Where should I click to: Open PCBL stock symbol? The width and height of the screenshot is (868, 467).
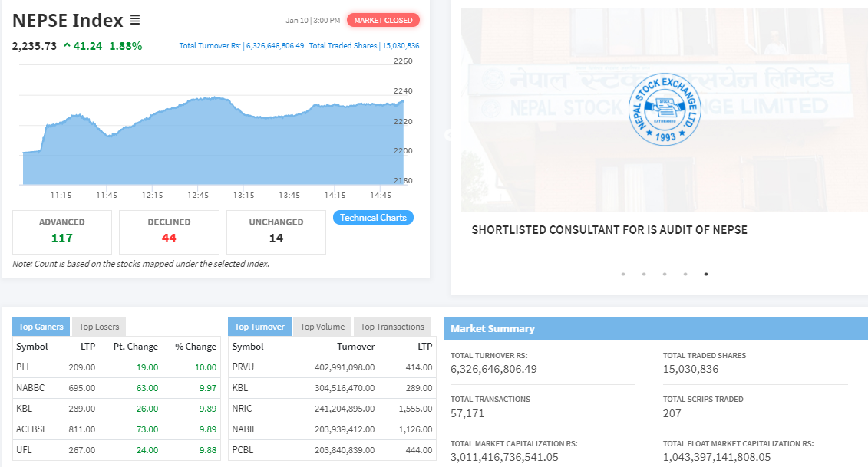(x=243, y=450)
